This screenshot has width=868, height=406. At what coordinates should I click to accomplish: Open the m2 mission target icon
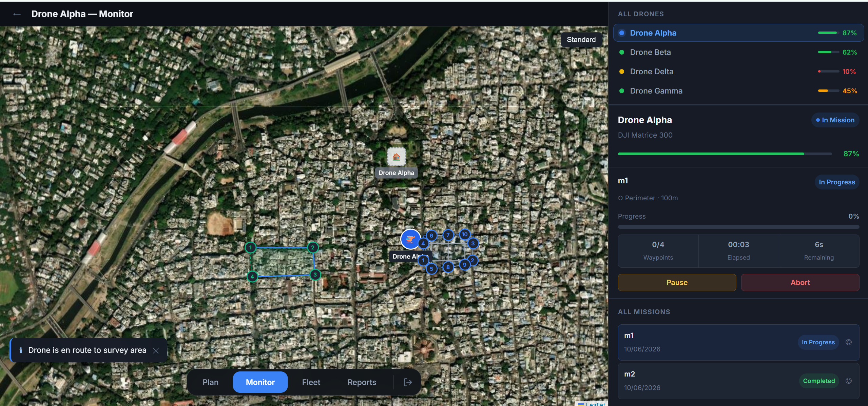(x=848, y=381)
